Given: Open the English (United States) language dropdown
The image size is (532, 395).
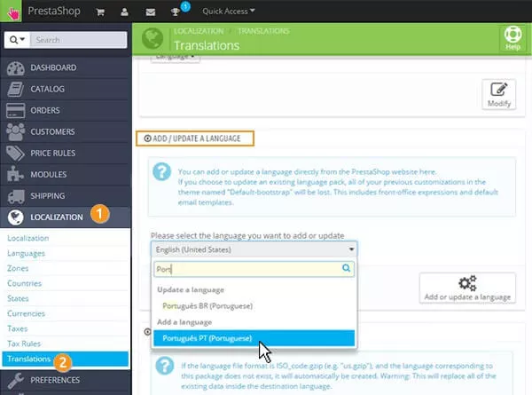Looking at the screenshot, I should pos(254,249).
